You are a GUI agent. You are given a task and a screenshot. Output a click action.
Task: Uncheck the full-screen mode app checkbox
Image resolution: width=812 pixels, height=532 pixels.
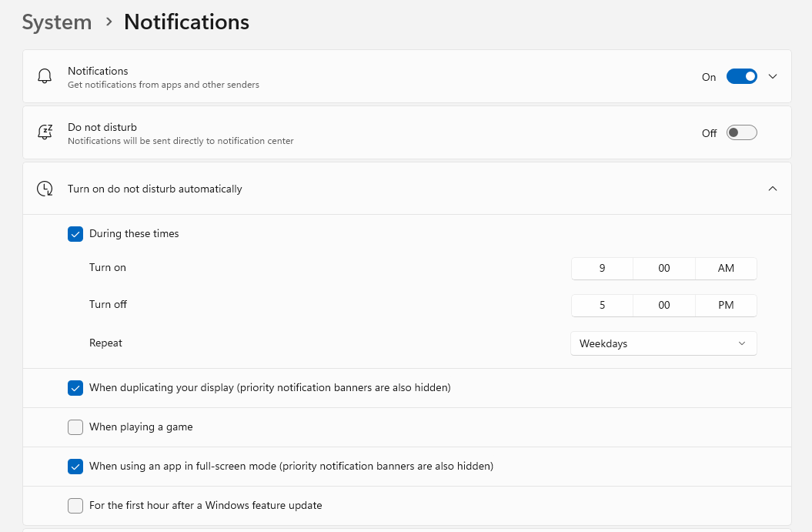point(75,467)
